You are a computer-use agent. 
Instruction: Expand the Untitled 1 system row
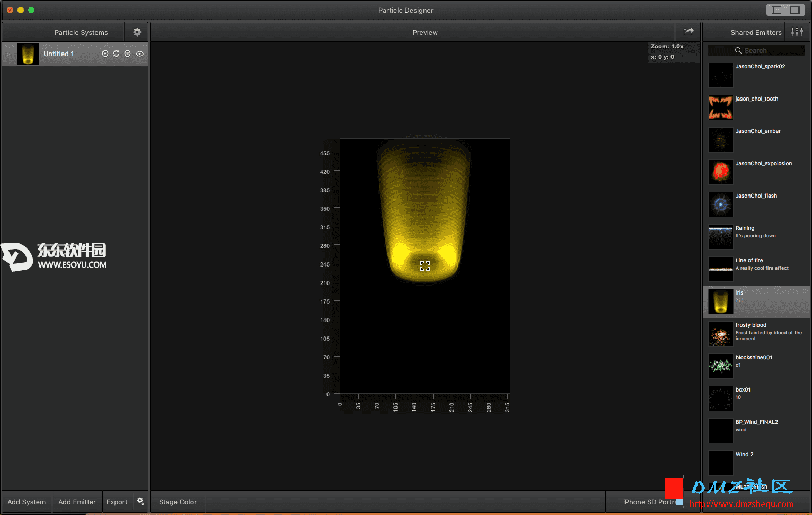pos(8,54)
